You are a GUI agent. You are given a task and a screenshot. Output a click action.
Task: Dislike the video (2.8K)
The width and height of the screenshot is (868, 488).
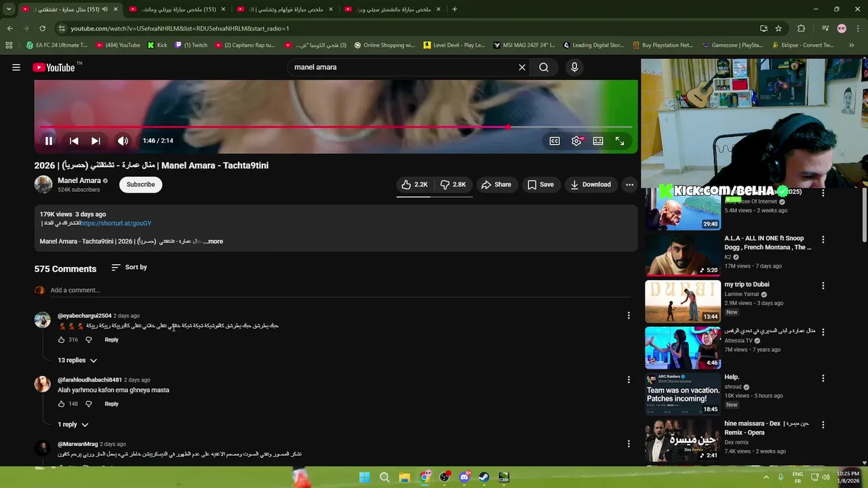click(453, 184)
